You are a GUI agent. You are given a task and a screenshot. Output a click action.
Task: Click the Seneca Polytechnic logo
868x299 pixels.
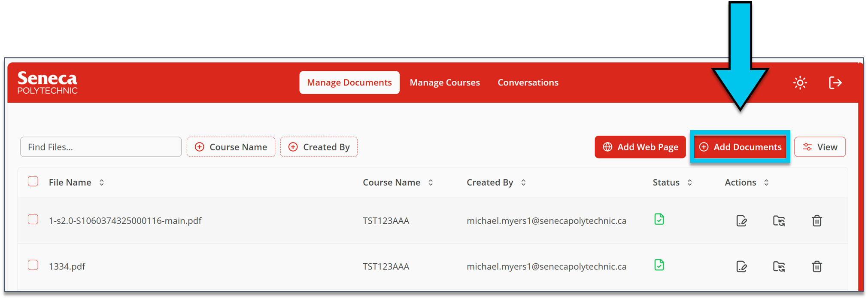tap(47, 82)
